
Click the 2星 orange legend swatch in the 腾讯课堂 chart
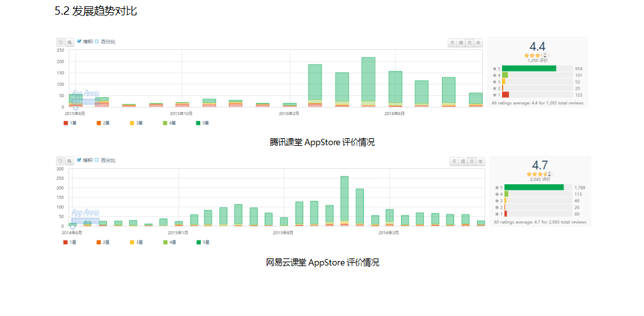(98, 123)
